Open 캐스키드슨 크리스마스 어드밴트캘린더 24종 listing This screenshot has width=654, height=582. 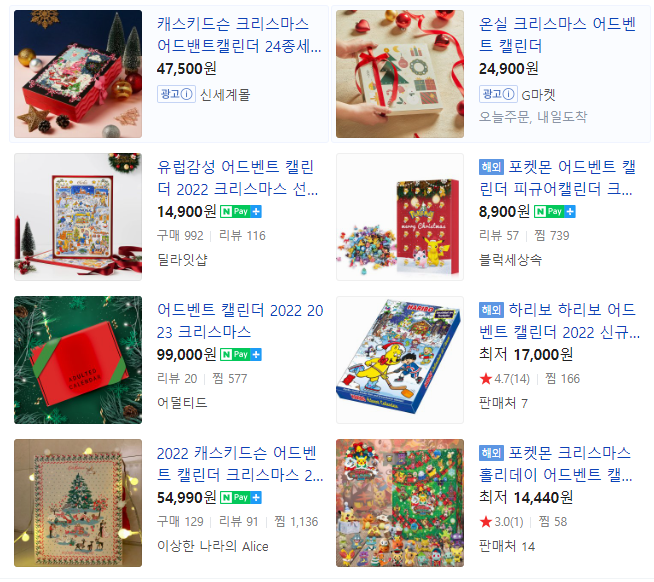click(x=239, y=35)
